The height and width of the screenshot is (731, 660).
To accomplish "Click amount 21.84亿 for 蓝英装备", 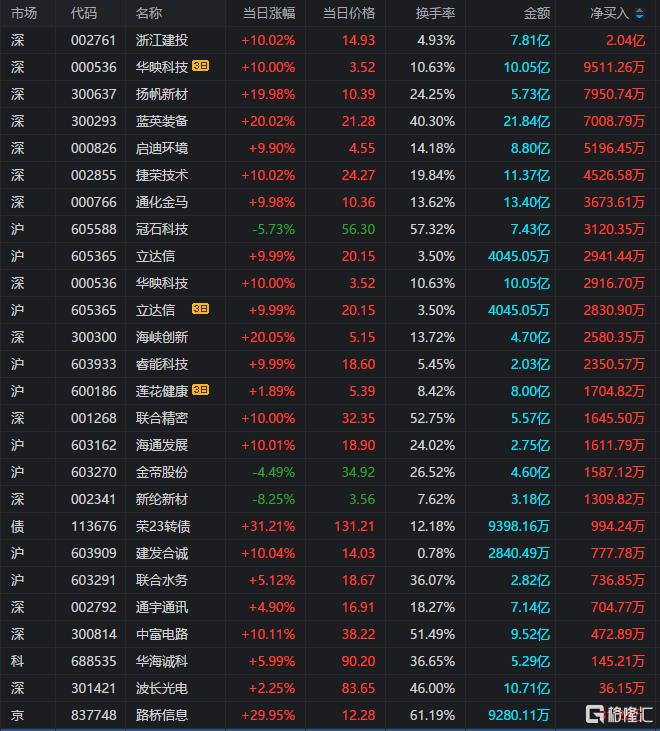I will coord(527,122).
